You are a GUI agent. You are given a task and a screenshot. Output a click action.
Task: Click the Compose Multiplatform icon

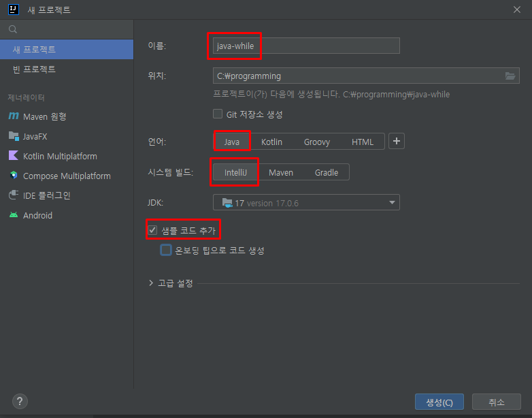14,176
